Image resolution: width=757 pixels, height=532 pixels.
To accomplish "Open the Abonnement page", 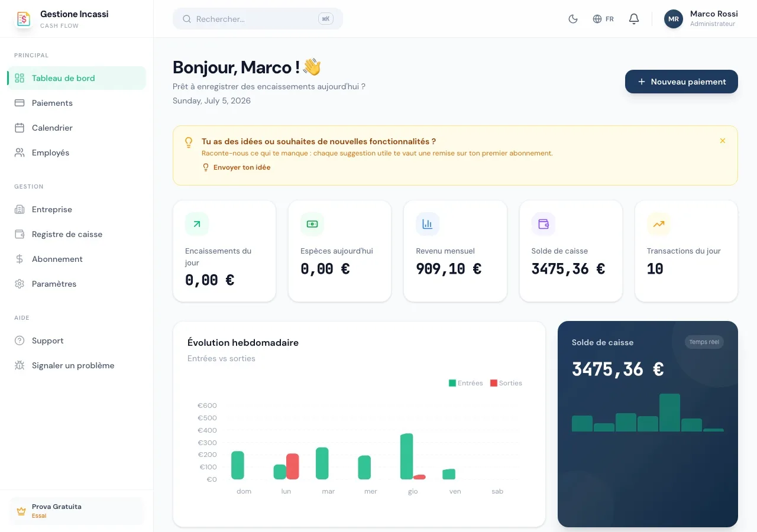I will click(x=77, y=259).
